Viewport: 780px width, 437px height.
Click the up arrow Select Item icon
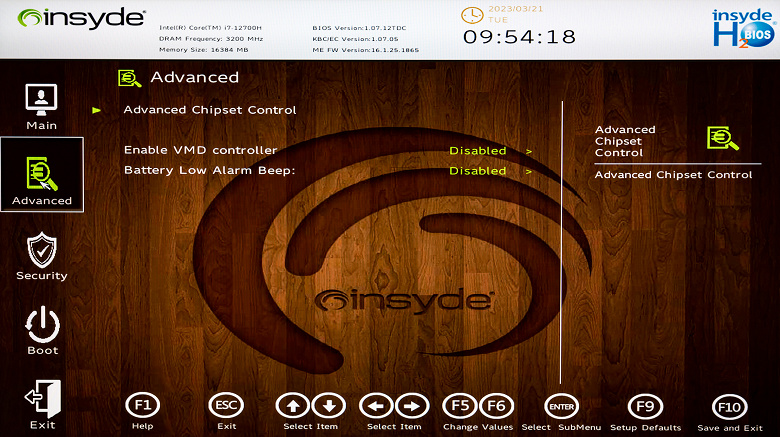293,406
